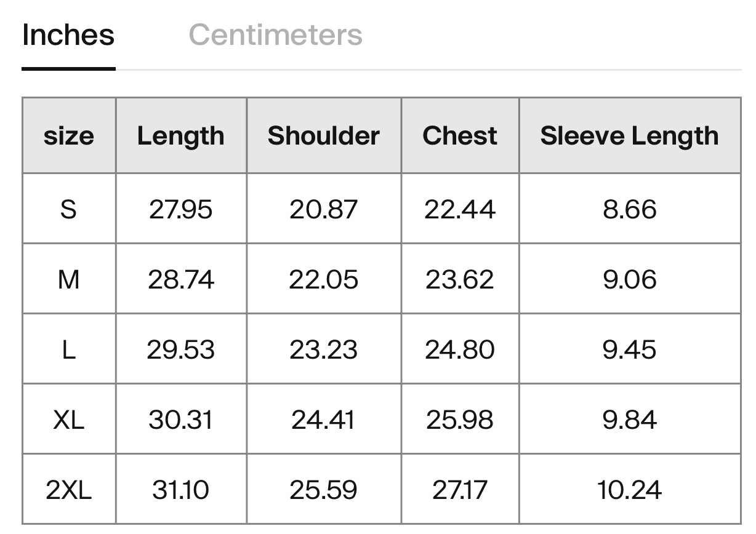The height and width of the screenshot is (534, 756).
Task: Click the Chest column header
Action: click(460, 135)
